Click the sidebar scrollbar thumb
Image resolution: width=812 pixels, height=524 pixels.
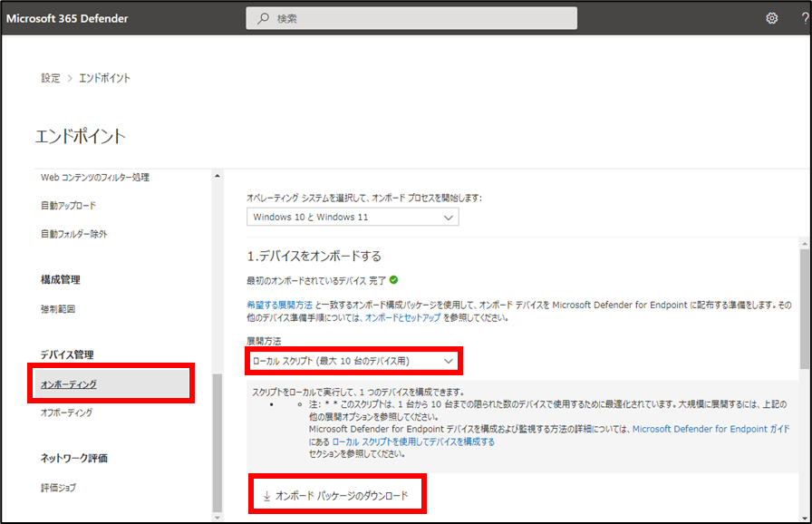pos(217,442)
